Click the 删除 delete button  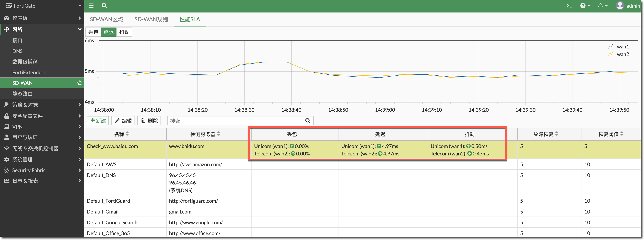149,121
